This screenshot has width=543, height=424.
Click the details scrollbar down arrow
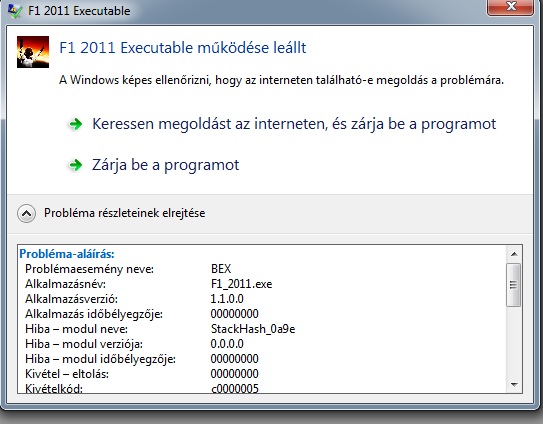[x=514, y=385]
